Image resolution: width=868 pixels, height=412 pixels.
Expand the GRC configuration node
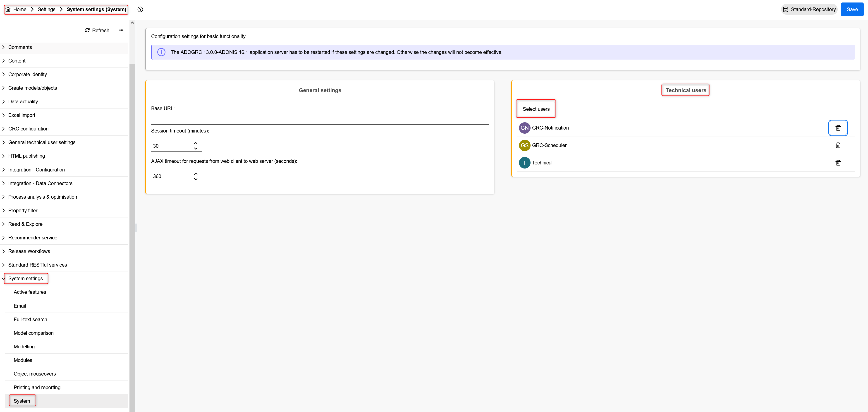pyautogui.click(x=4, y=129)
